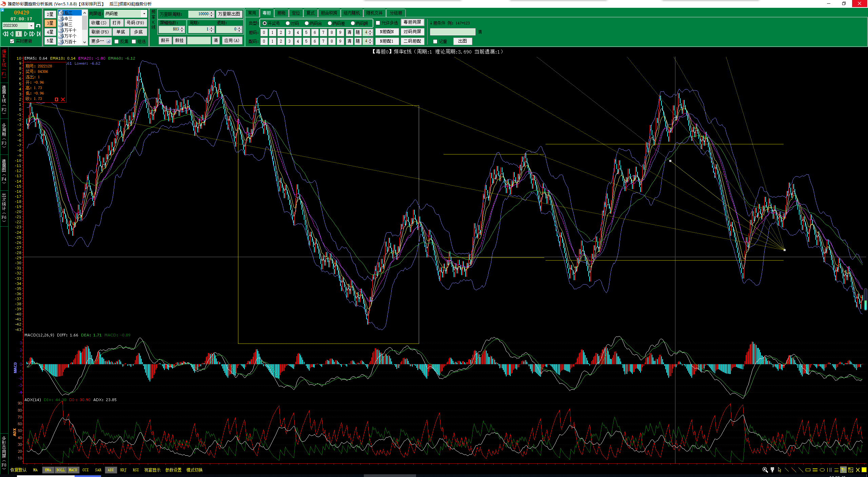Select the brush clear tool

point(772,470)
